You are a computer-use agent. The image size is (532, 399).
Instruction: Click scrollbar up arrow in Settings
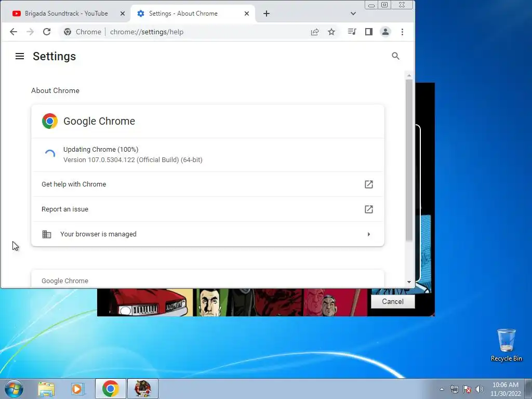pyautogui.click(x=409, y=75)
